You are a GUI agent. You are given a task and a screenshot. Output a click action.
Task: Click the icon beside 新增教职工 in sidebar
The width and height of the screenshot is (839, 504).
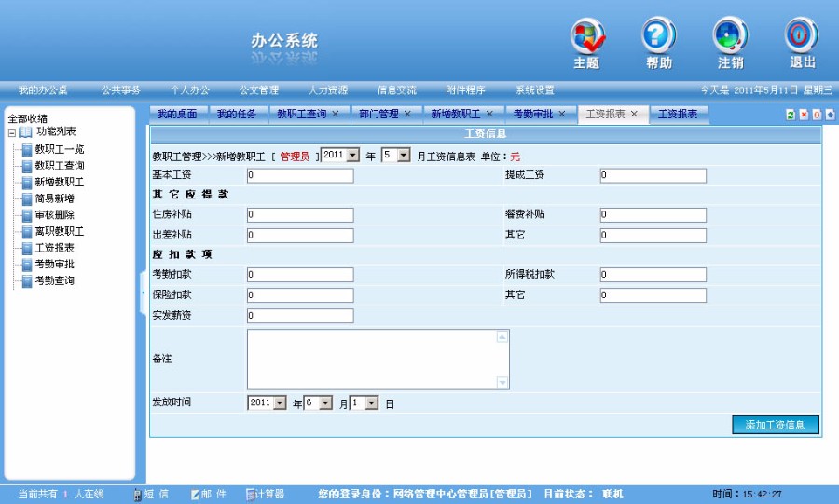(x=27, y=183)
